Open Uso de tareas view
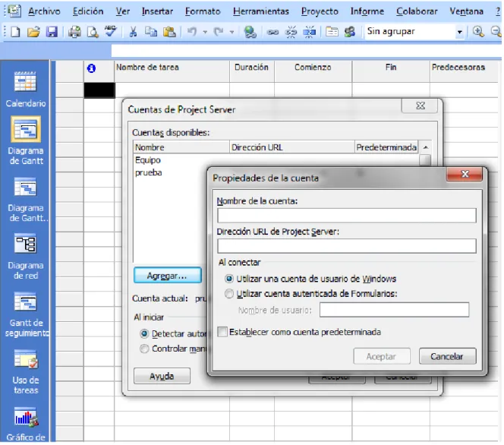This screenshot has width=504, height=445. [25, 371]
